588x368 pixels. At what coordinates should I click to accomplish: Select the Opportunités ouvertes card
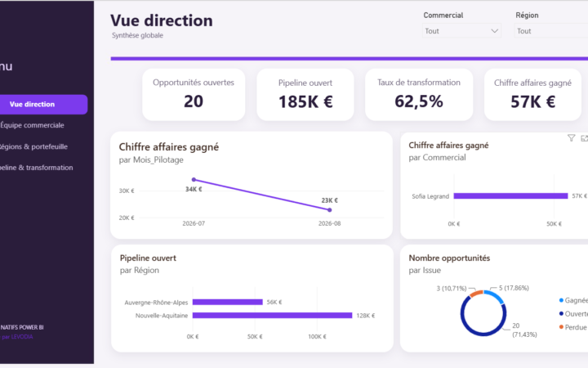coord(194,94)
